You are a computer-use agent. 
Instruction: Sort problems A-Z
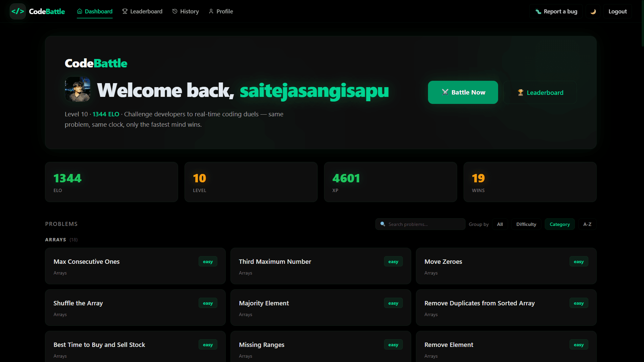587,224
